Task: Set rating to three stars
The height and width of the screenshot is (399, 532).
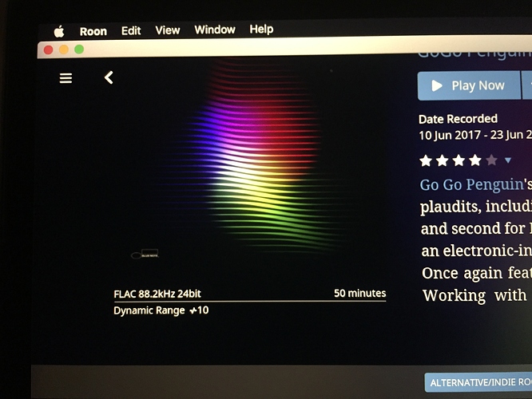Action: pos(459,160)
